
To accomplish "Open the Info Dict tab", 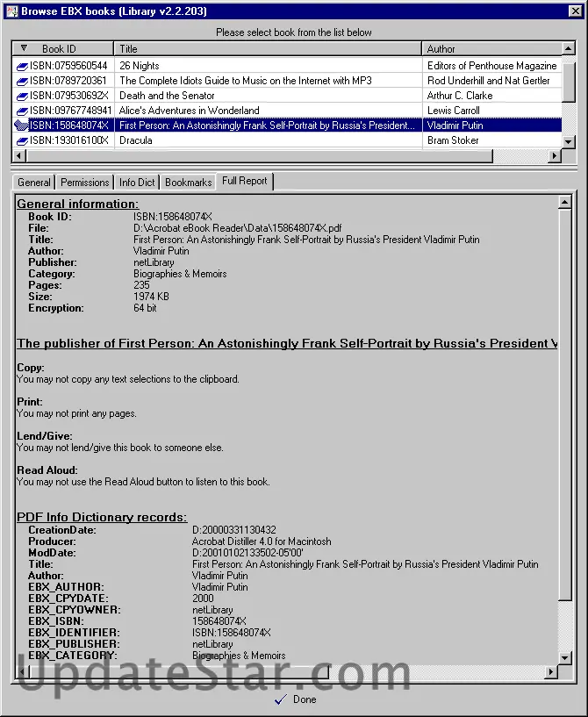I will [137, 183].
